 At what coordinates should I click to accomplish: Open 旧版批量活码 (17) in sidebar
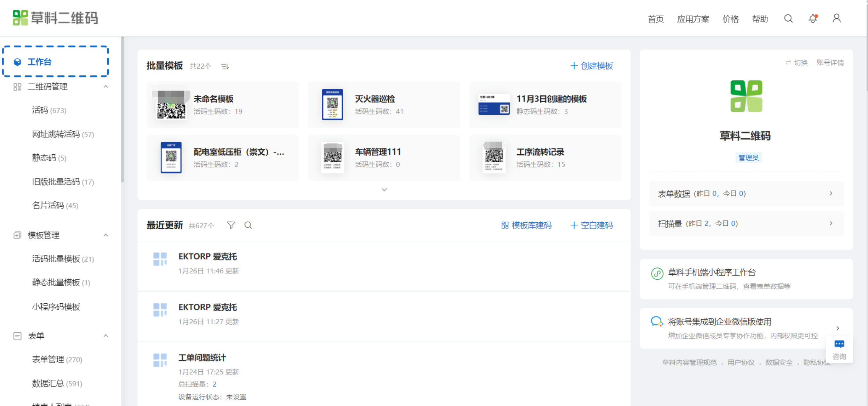pos(63,182)
